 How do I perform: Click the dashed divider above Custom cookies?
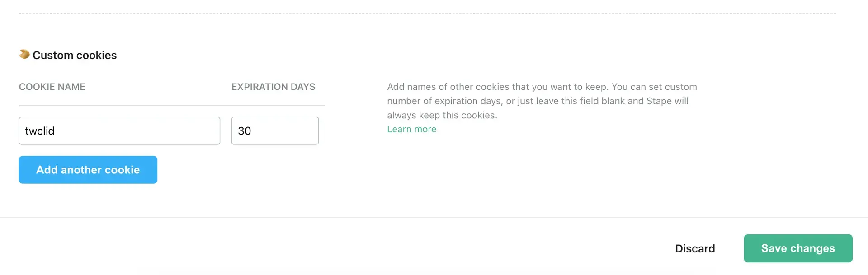[427, 14]
